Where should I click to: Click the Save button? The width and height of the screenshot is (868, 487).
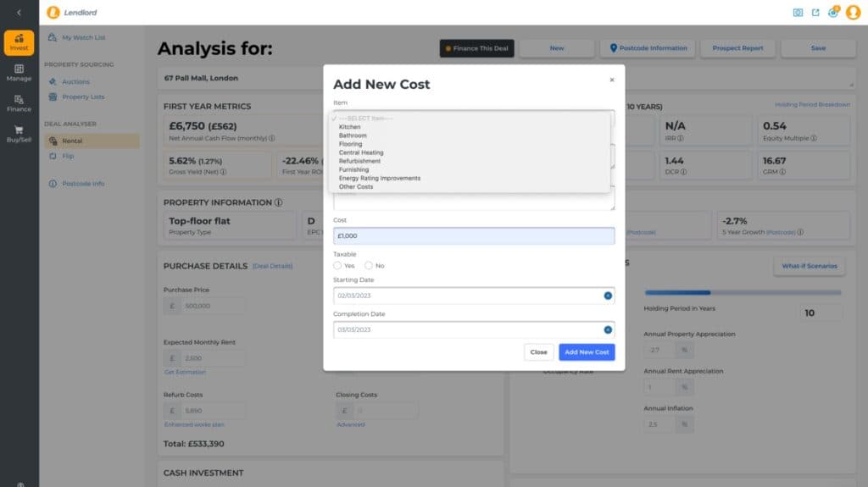[818, 48]
